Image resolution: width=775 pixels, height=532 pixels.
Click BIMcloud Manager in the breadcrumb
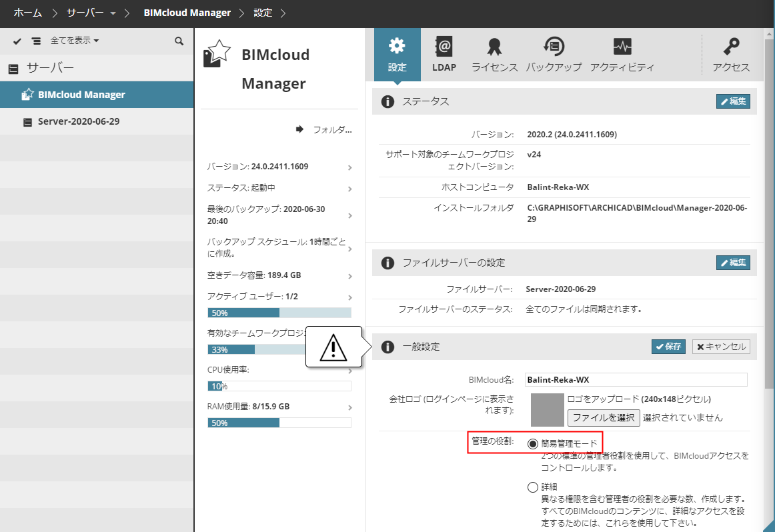coord(187,13)
